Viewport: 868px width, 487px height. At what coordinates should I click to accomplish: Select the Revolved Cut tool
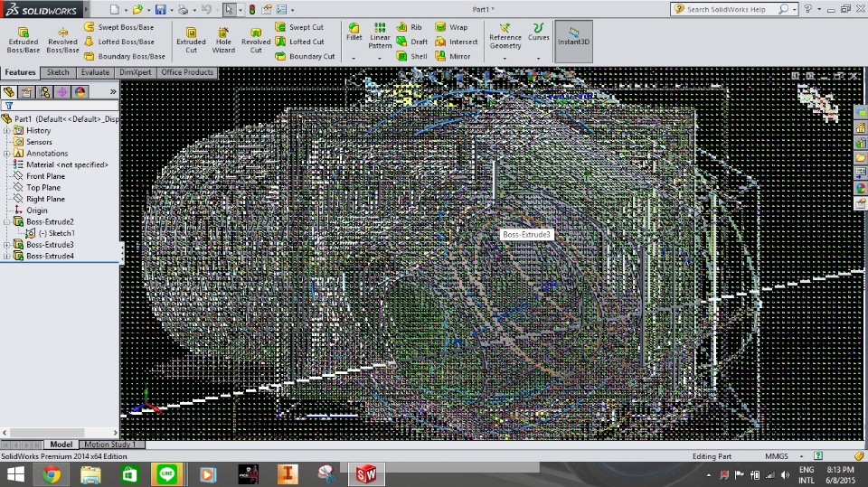256,40
